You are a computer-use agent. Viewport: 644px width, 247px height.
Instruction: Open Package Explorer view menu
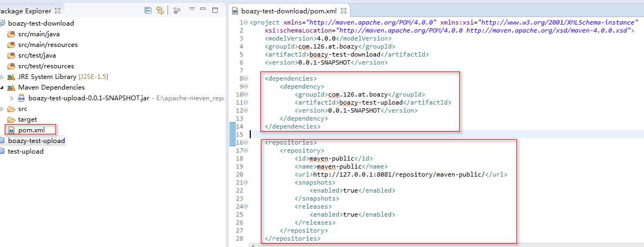click(x=192, y=10)
